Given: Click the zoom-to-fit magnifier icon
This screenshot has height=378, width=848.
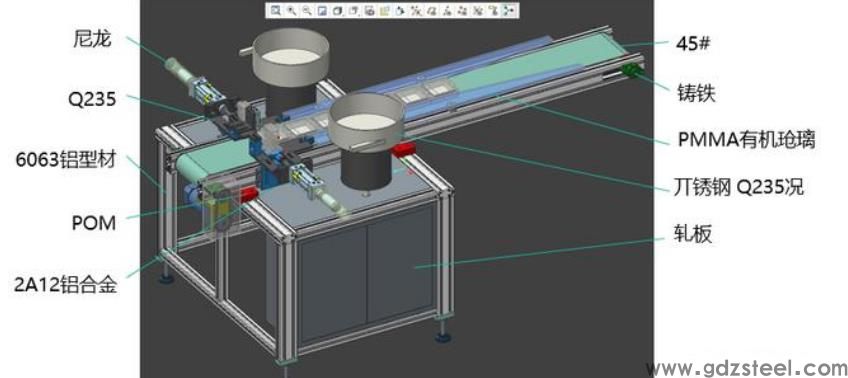Looking at the screenshot, I should click(x=276, y=10).
